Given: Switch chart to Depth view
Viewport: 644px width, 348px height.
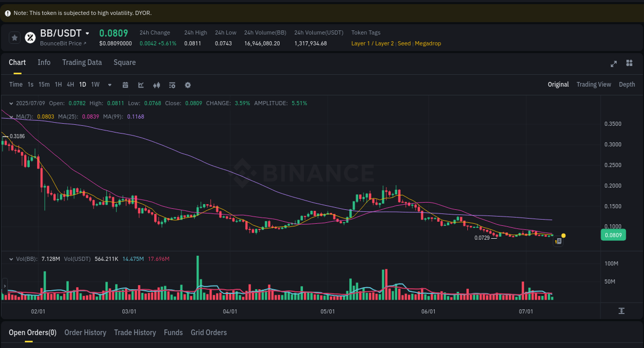Looking at the screenshot, I should tap(627, 84).
